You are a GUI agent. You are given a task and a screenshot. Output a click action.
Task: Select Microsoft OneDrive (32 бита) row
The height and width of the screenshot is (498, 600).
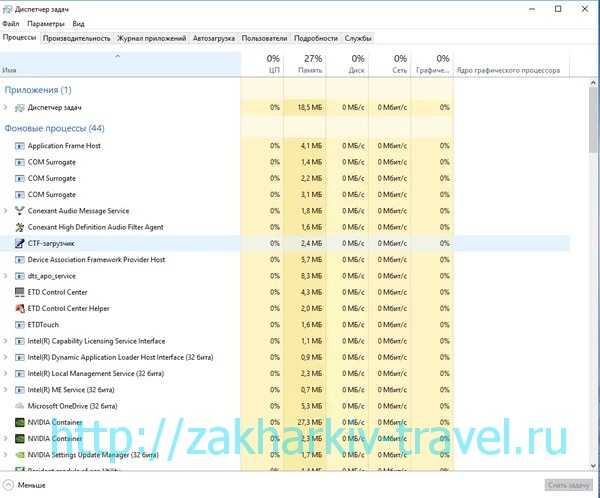[285, 406]
